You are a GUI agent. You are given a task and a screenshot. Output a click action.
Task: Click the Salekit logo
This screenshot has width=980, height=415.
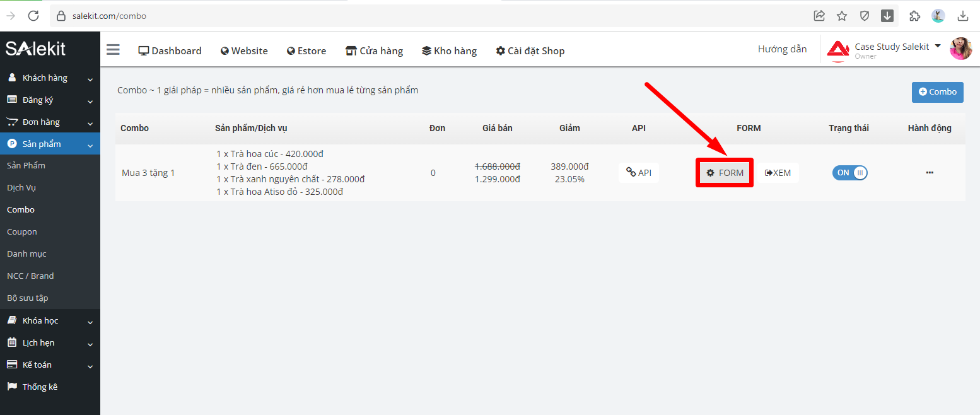pyautogui.click(x=36, y=49)
